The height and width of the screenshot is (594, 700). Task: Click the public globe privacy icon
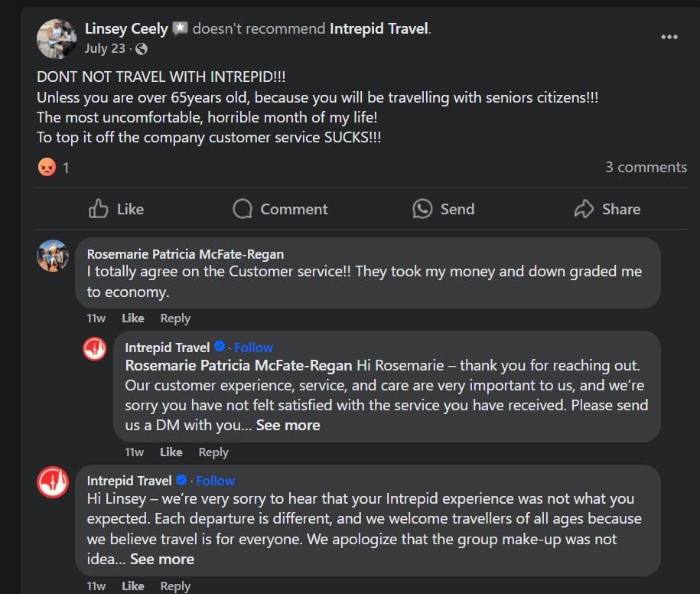141,49
